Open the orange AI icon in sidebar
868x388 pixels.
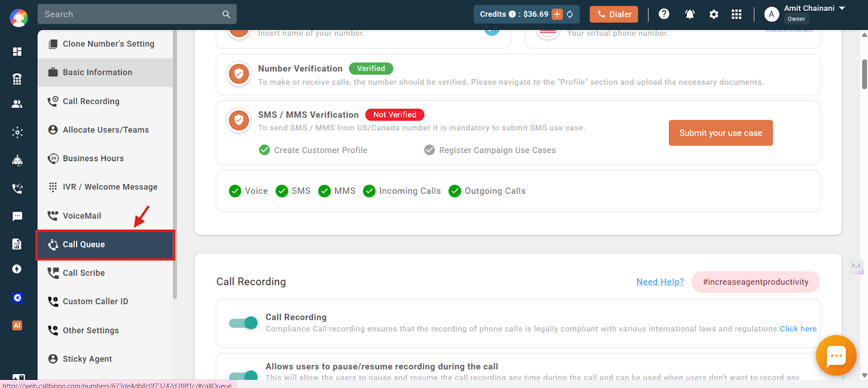point(17,326)
